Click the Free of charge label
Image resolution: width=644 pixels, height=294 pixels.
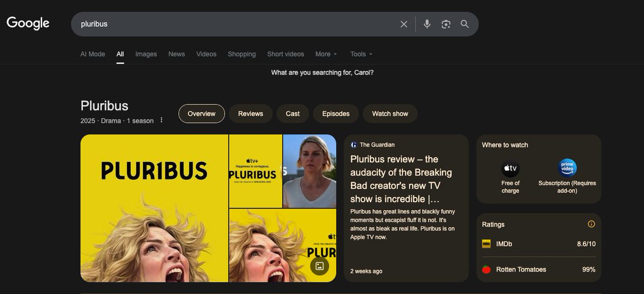510,187
